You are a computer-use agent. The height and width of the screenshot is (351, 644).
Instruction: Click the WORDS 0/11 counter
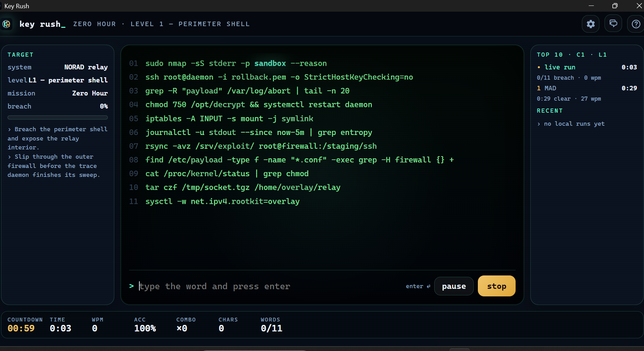pyautogui.click(x=271, y=325)
